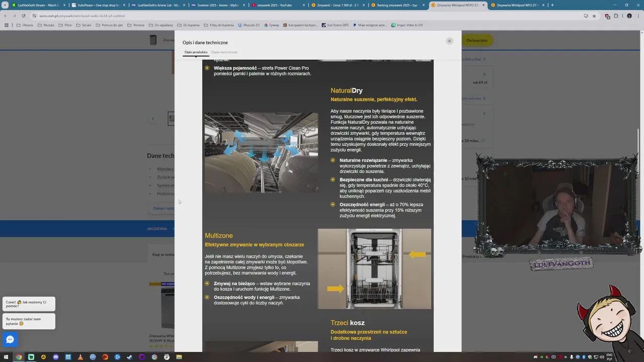Open the LustVanGoth Stream browser tab

[38, 5]
